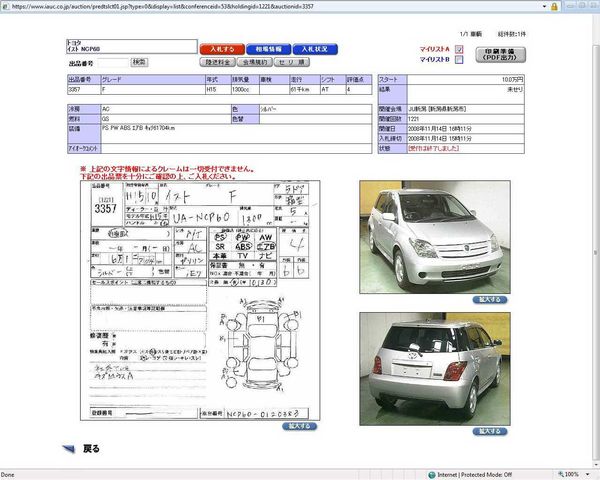The image size is (600, 480).
Task: Click 拡大する under the front car photo
Action: pos(490,300)
